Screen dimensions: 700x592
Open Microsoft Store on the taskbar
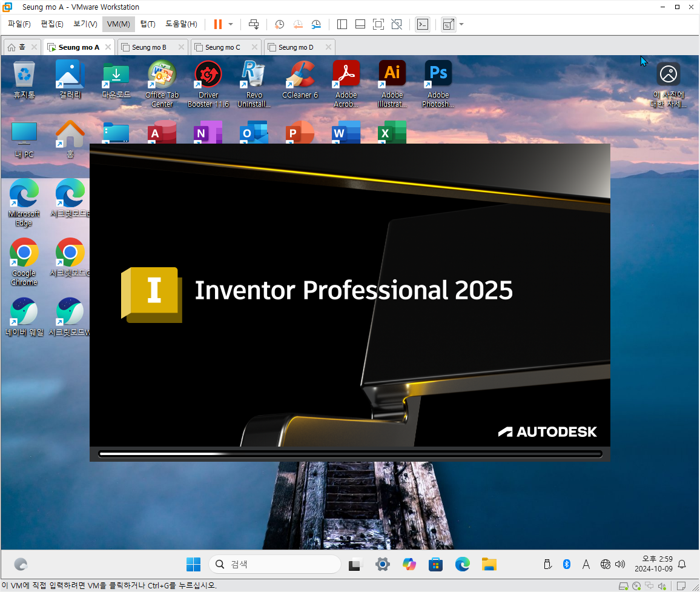click(x=436, y=564)
